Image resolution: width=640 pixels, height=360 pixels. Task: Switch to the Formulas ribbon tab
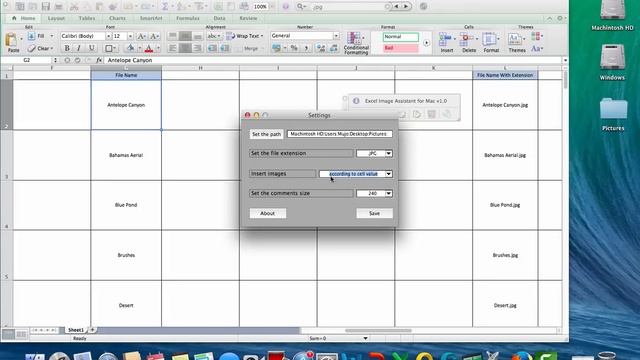[x=188, y=18]
